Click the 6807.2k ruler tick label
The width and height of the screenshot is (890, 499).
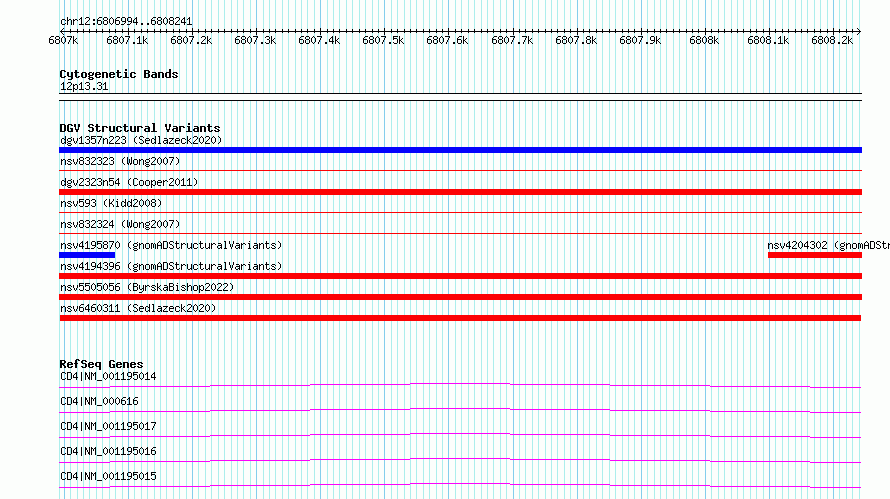point(191,41)
